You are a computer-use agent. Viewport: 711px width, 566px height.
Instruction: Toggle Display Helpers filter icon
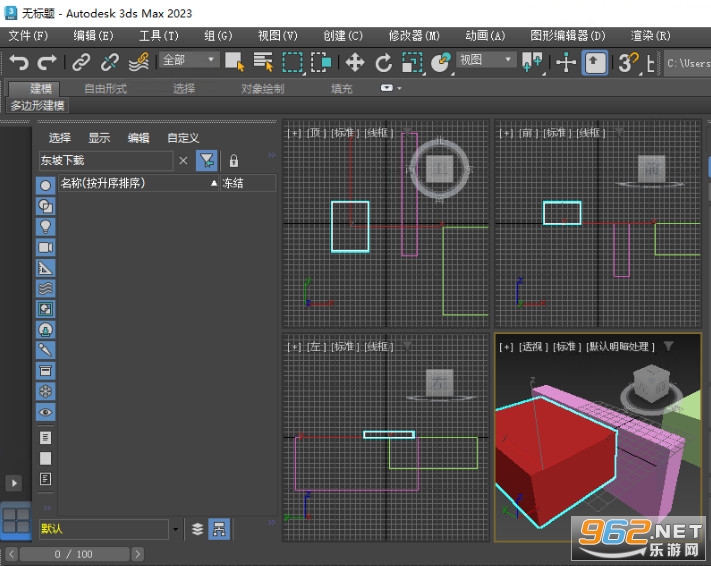click(x=45, y=268)
